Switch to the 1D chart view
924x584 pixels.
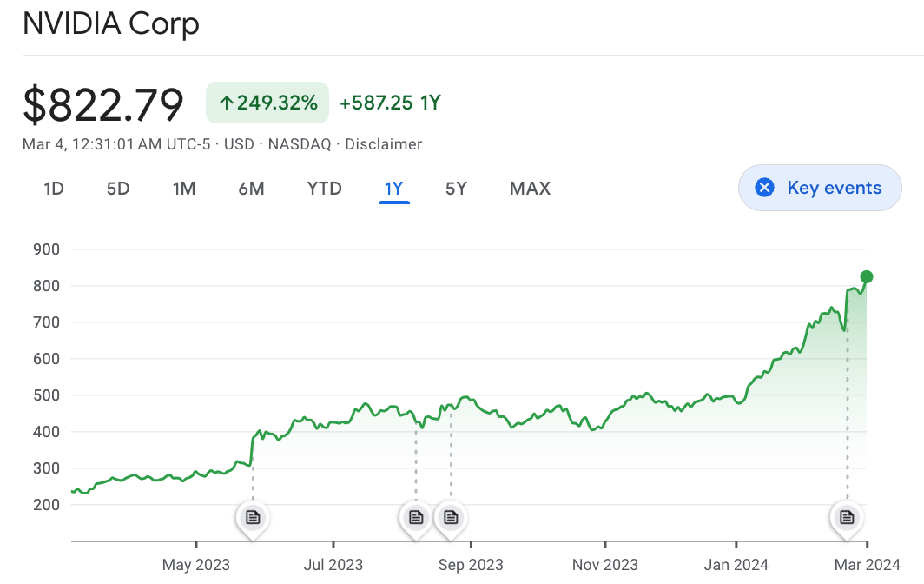[53, 188]
